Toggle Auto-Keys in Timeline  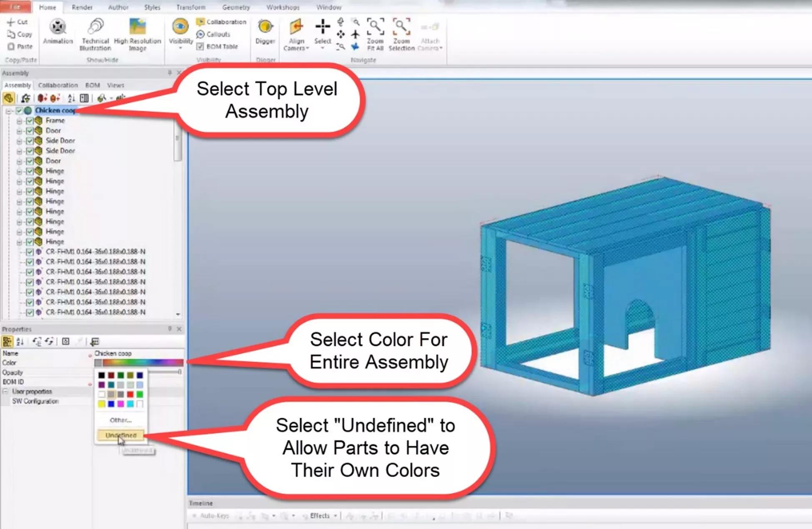(x=211, y=516)
